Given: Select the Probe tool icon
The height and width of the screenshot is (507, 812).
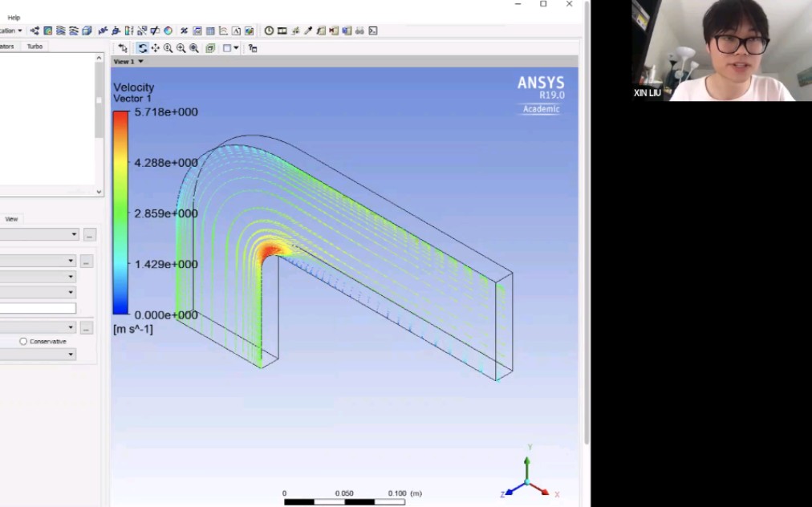Looking at the screenshot, I should [x=309, y=30].
